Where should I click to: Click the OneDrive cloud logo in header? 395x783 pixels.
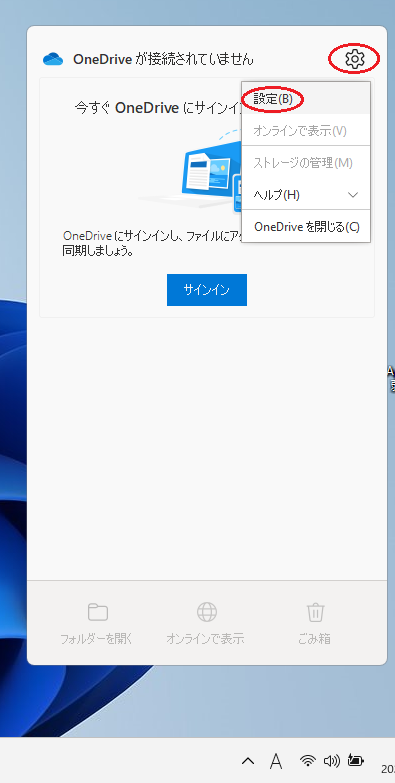53,59
